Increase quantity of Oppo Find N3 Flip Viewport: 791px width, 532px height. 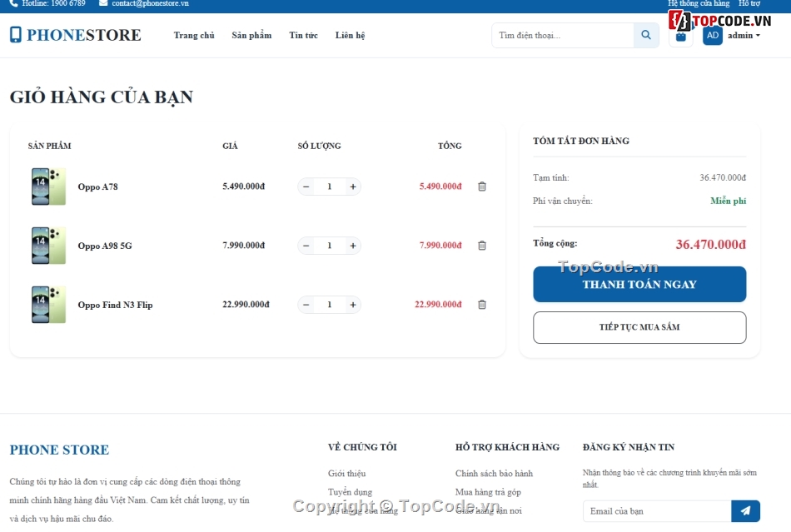click(353, 305)
